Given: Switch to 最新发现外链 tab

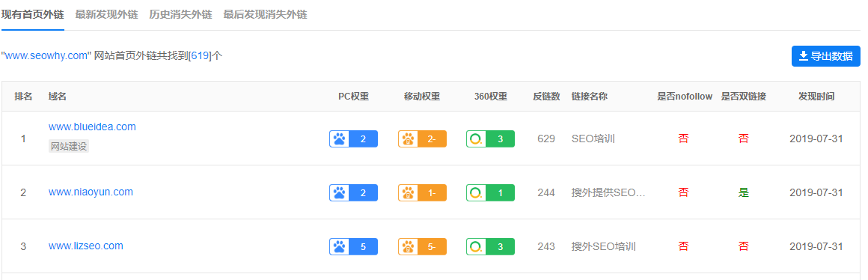Looking at the screenshot, I should pyautogui.click(x=106, y=14).
